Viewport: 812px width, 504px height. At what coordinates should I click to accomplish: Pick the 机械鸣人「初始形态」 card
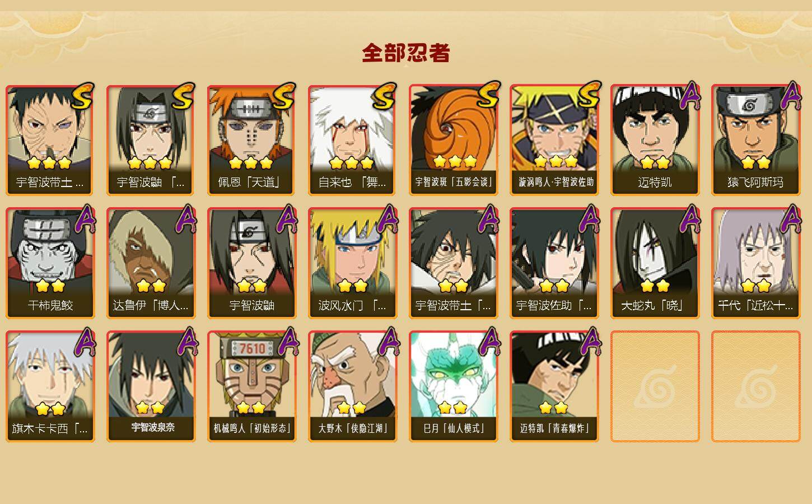[x=251, y=386]
